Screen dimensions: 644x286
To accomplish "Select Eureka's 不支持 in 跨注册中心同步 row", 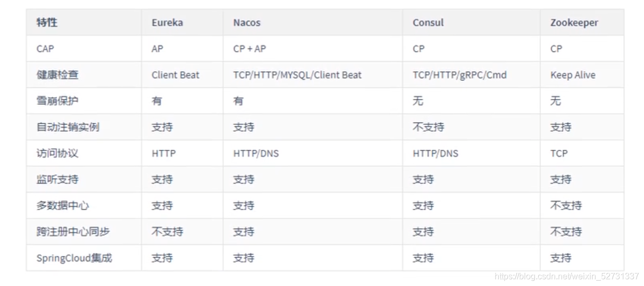I will (x=168, y=232).
